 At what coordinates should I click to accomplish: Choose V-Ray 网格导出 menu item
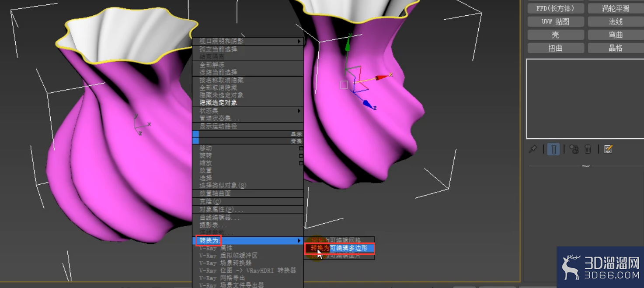pos(248,278)
